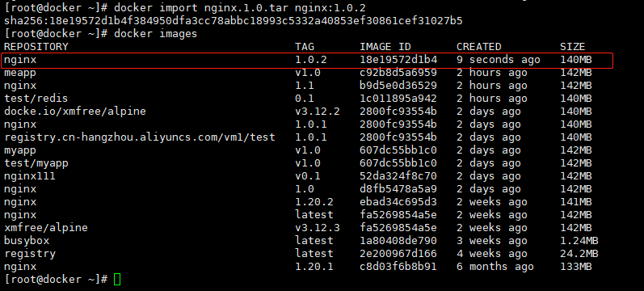The height and width of the screenshot is (291, 644).
Task: Click the CREATED column header
Action: (x=479, y=46)
